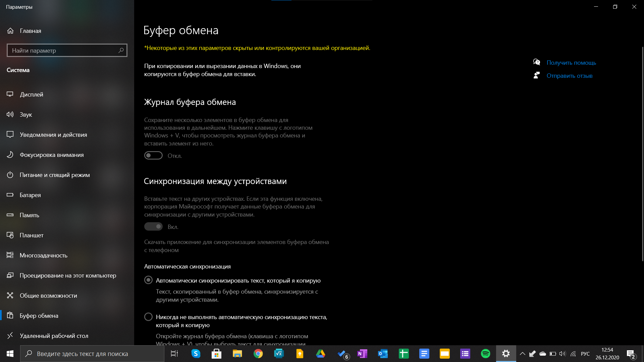Screen dimensions: 644x362
Task: Open Skype from taskbar
Action: [x=196, y=353]
